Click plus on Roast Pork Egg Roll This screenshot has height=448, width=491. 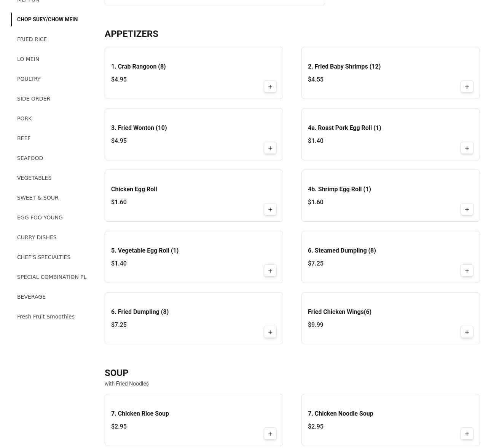click(467, 148)
